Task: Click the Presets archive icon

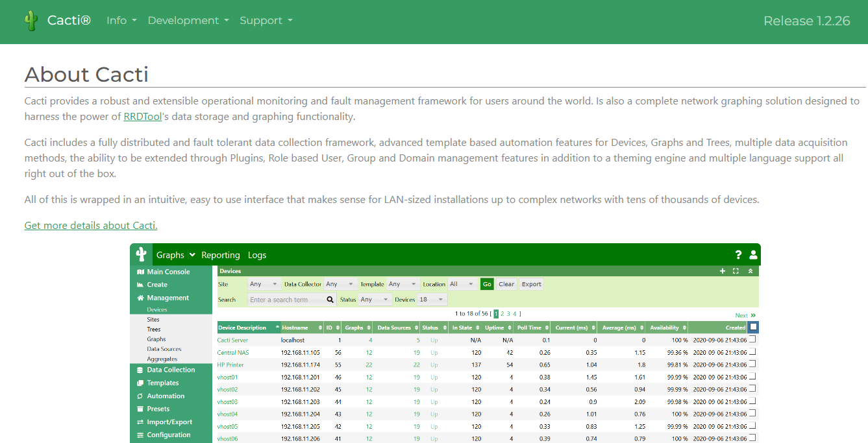Action: 140,409
